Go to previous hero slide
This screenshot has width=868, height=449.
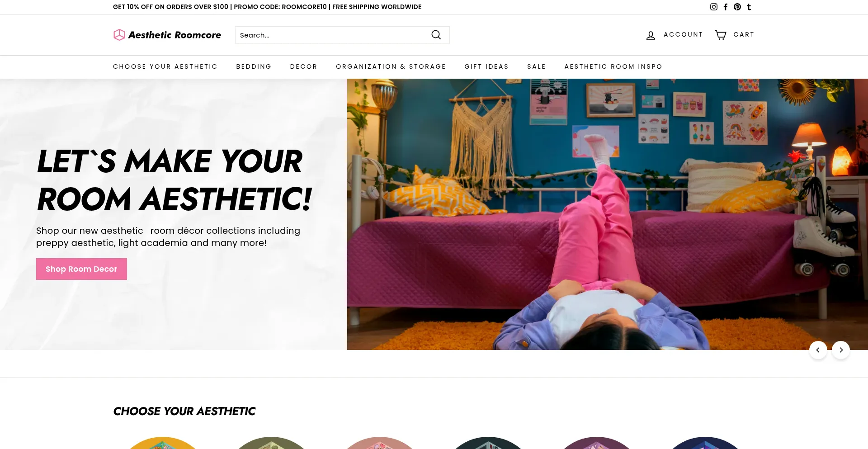(818, 350)
